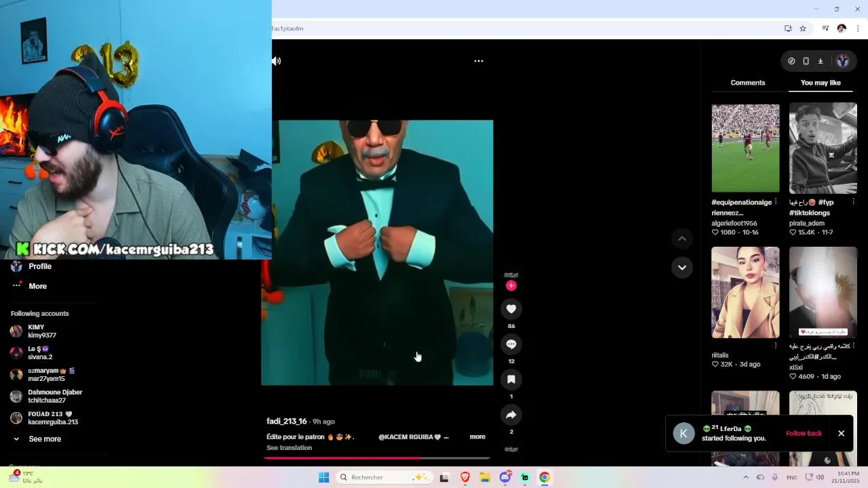Image resolution: width=868 pixels, height=488 pixels.
Task: Open comments via the speech bubble icon
Action: 511,344
